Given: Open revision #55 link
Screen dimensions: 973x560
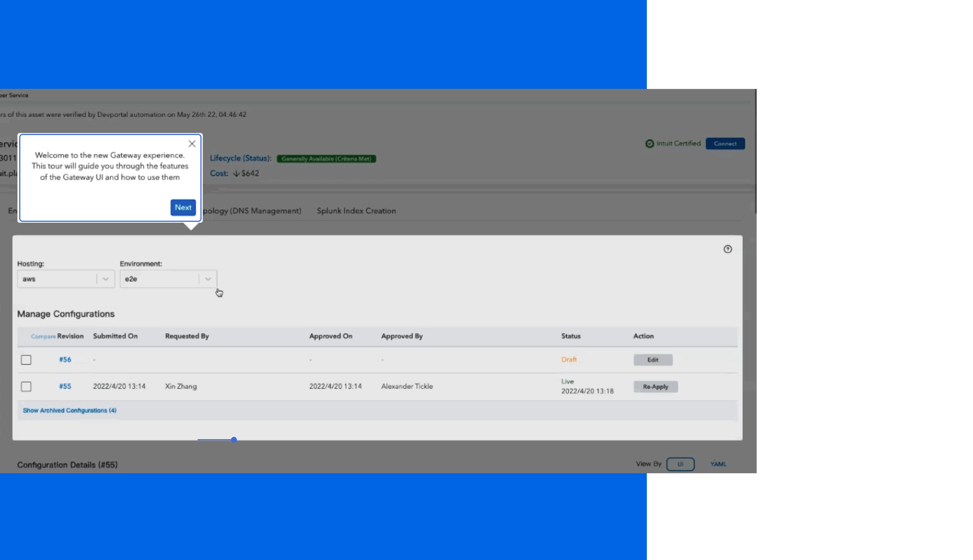Looking at the screenshot, I should click(x=65, y=386).
